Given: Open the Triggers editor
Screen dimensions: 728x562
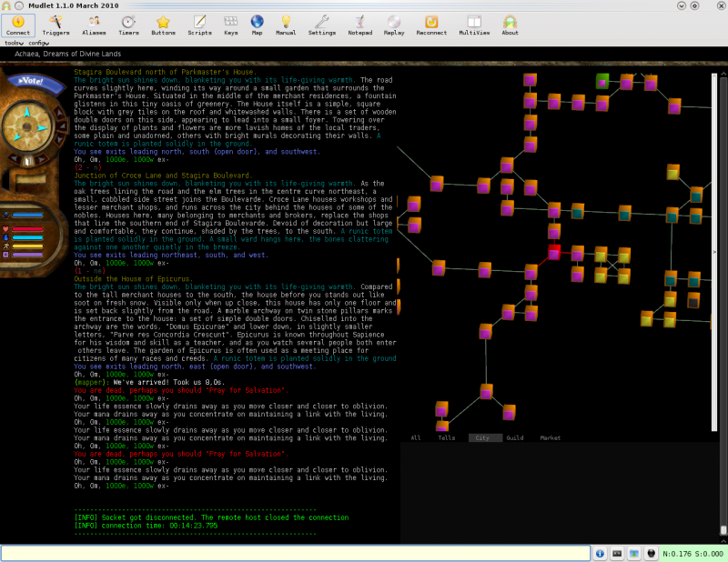Looking at the screenshot, I should [x=56, y=25].
